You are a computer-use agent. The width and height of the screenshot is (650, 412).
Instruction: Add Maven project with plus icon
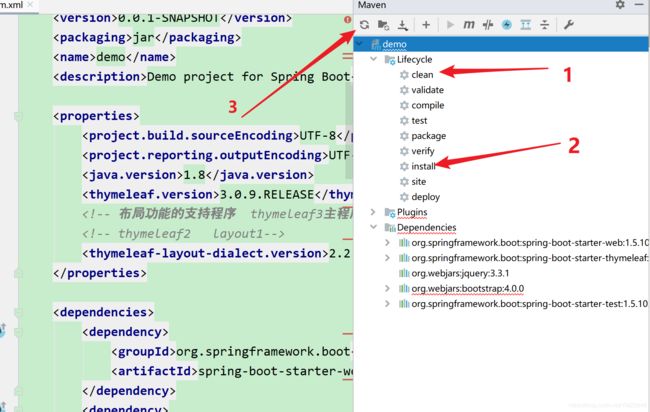(x=426, y=25)
